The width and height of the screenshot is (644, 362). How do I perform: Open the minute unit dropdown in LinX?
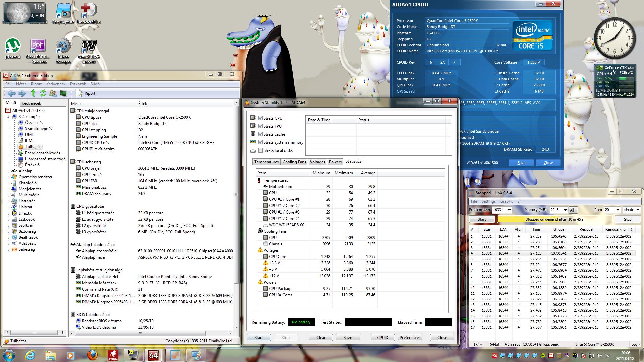(637, 210)
